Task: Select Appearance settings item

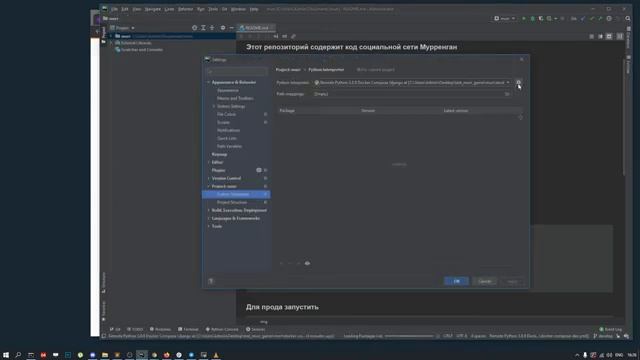Action: tap(228, 90)
